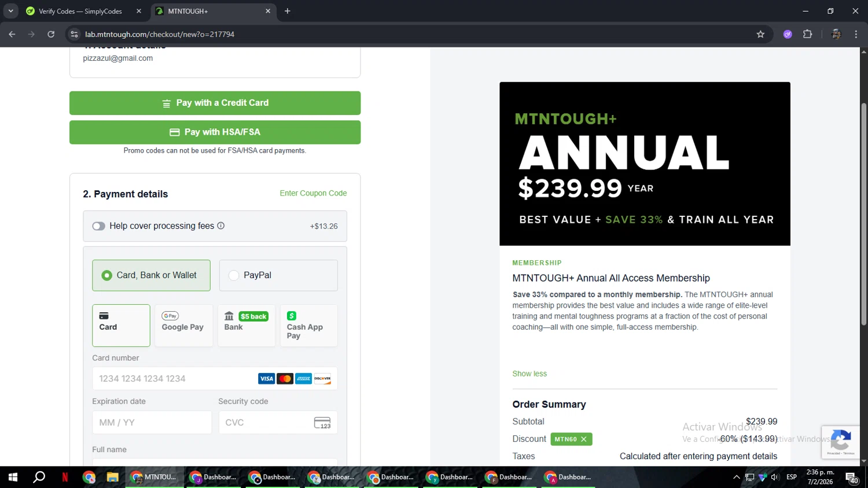Bookmark this page with the star icon
The image size is (868, 488).
coord(760,34)
